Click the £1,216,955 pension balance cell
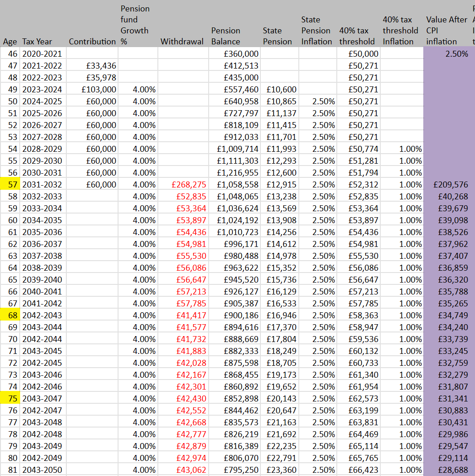This screenshot has width=475, height=476. pos(238,172)
